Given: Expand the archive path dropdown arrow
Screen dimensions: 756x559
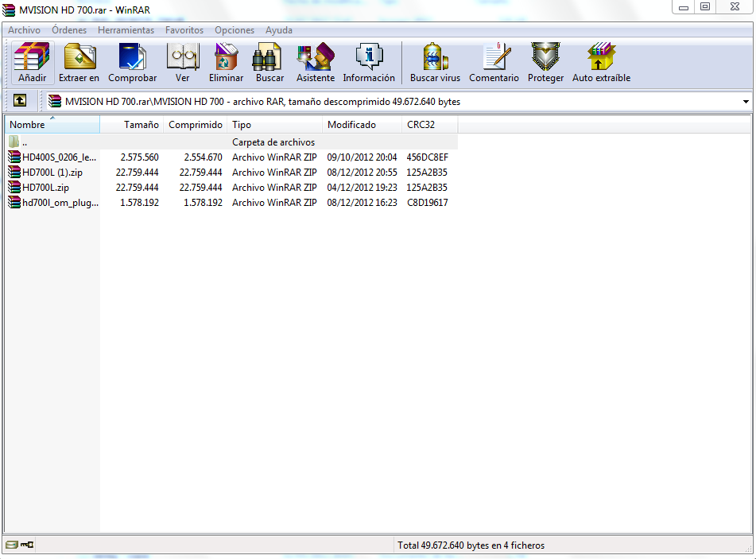Looking at the screenshot, I should pyautogui.click(x=746, y=102).
